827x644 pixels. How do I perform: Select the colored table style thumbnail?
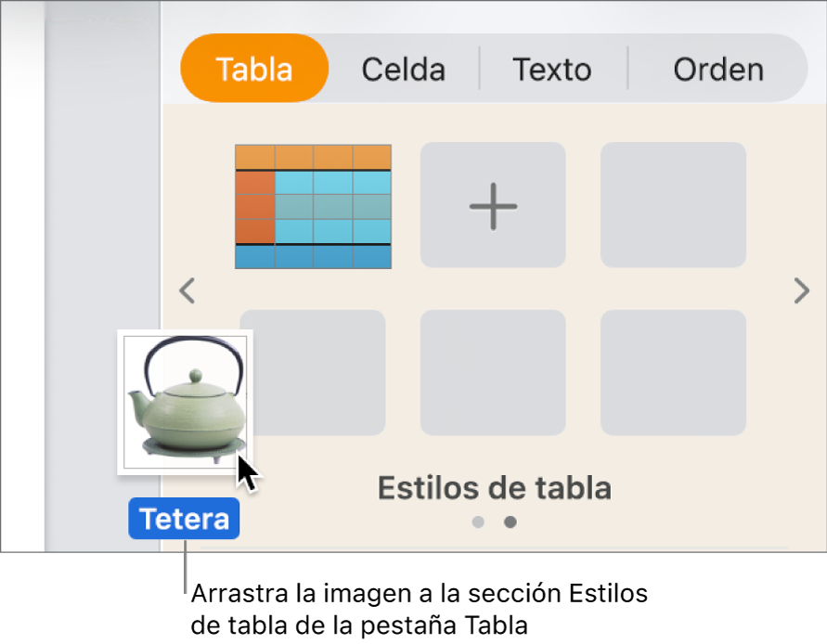(313, 204)
